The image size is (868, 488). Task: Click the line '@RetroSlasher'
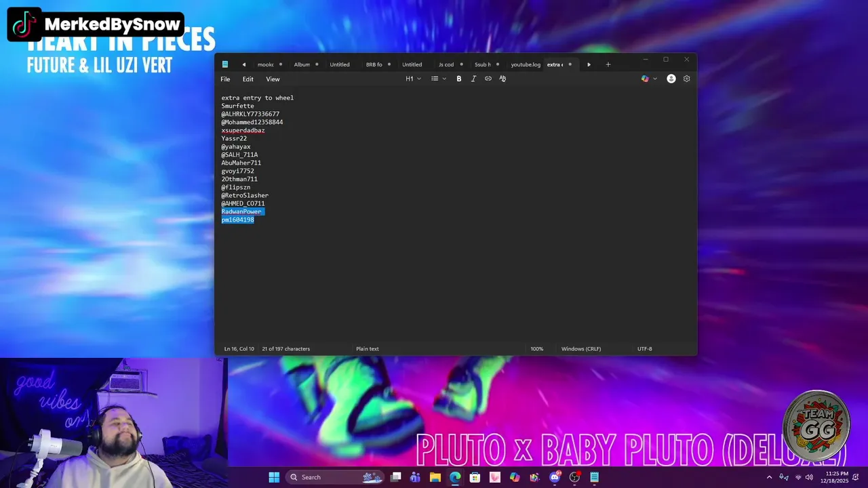(x=245, y=195)
